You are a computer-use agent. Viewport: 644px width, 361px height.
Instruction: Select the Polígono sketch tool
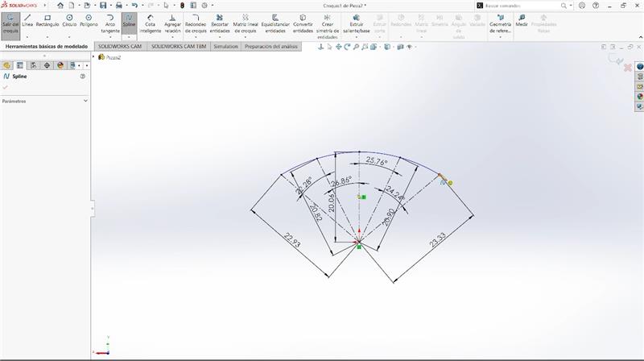[x=89, y=21]
